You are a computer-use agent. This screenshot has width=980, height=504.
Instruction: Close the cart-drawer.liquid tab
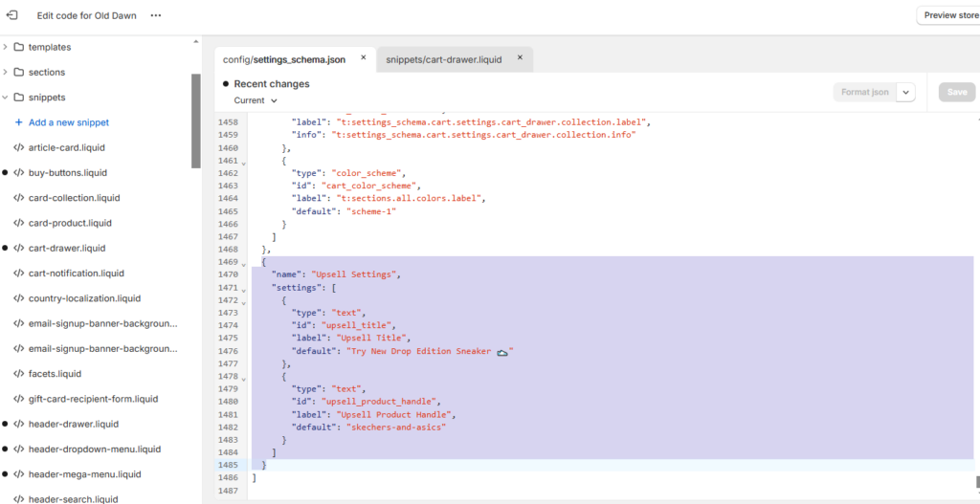pos(520,57)
